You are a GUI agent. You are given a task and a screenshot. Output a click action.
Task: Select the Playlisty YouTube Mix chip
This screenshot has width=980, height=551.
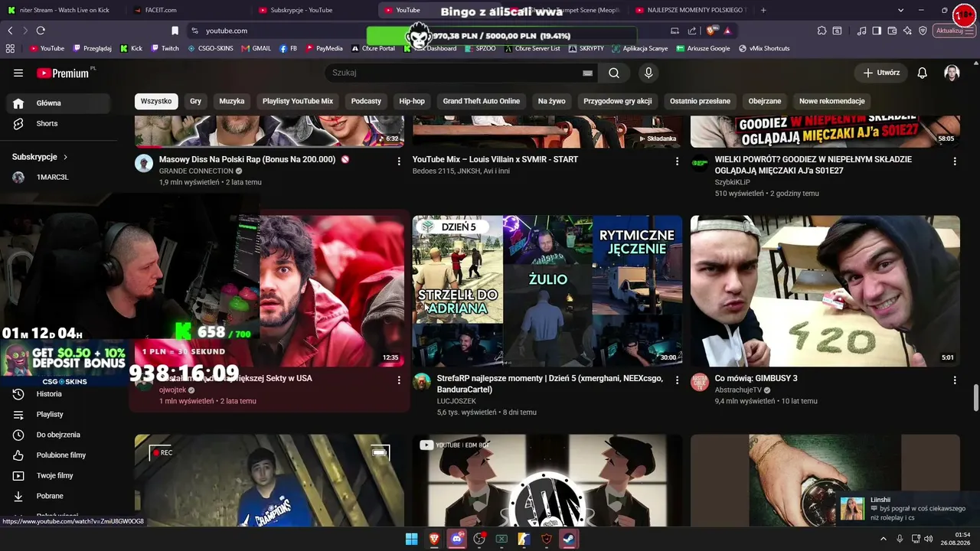click(298, 101)
